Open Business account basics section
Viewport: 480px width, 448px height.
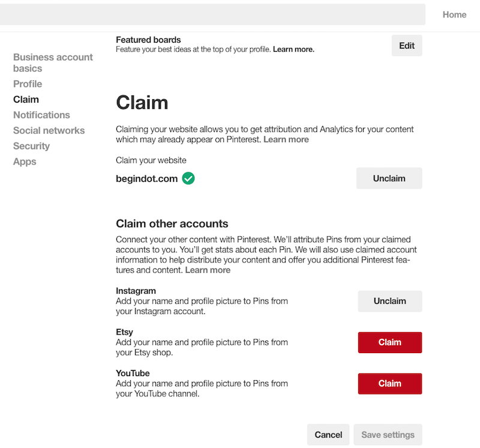pyautogui.click(x=53, y=63)
